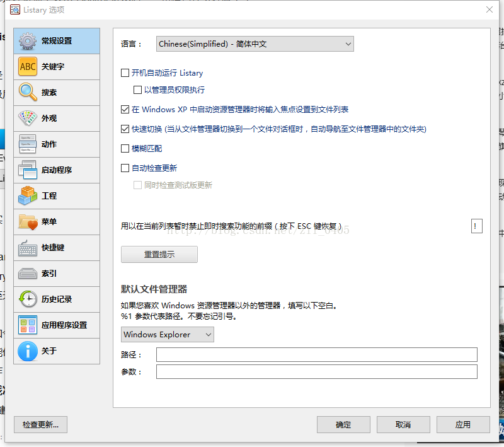Click the blue info icon for 关于
This screenshot has width=504, height=447.
point(28,351)
